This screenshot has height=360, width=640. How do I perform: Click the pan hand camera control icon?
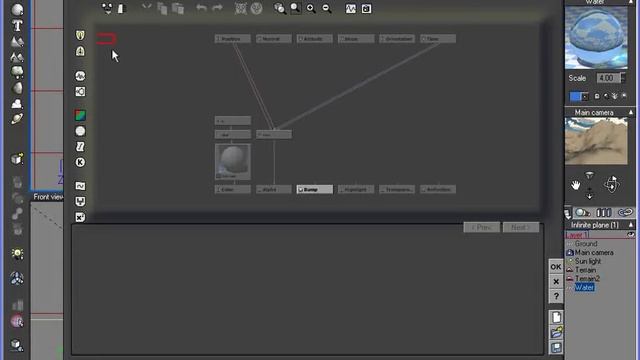[576, 185]
